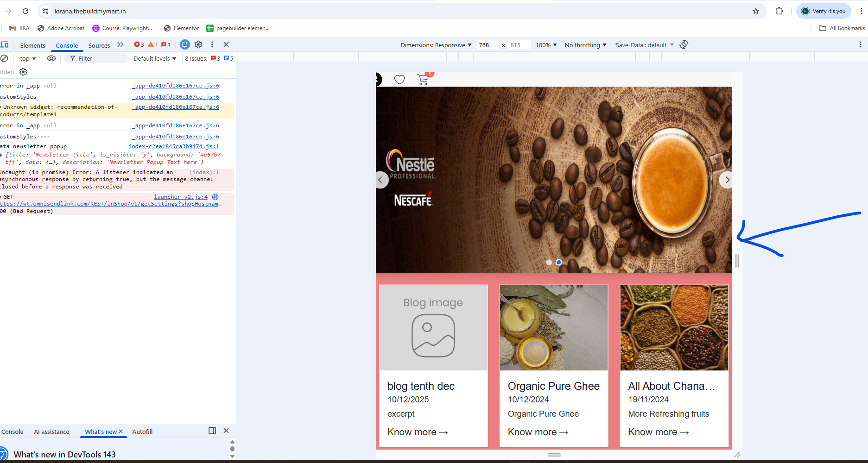Close the What's new drawer tab
Screen dimensions: 868x463
coord(120,431)
